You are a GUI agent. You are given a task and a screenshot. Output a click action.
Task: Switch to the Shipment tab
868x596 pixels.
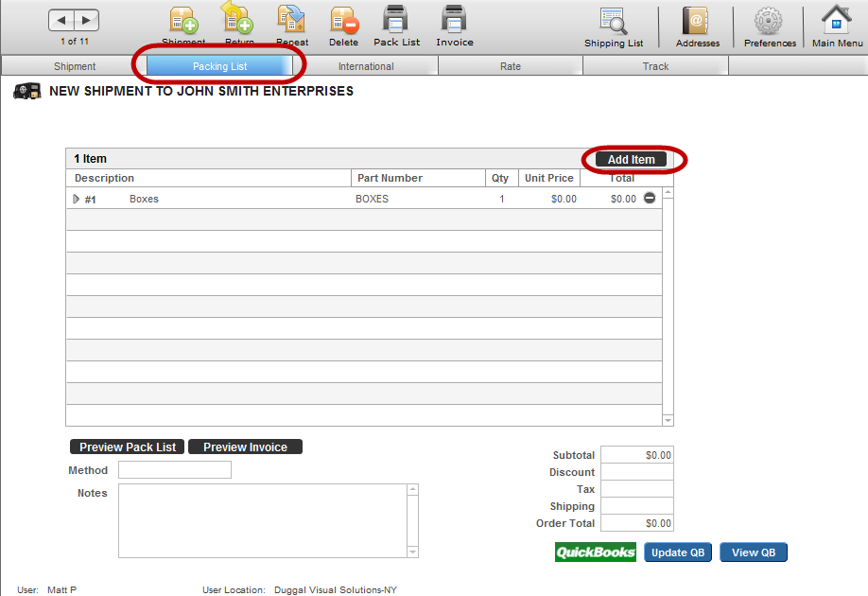(75, 66)
